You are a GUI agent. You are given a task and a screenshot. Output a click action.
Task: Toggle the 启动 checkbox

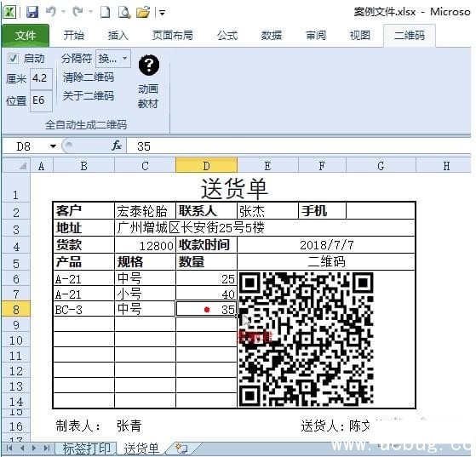click(x=13, y=58)
